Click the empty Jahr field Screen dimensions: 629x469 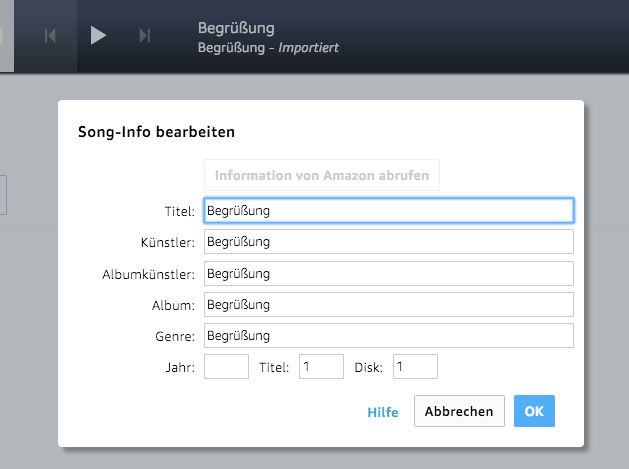[226, 367]
